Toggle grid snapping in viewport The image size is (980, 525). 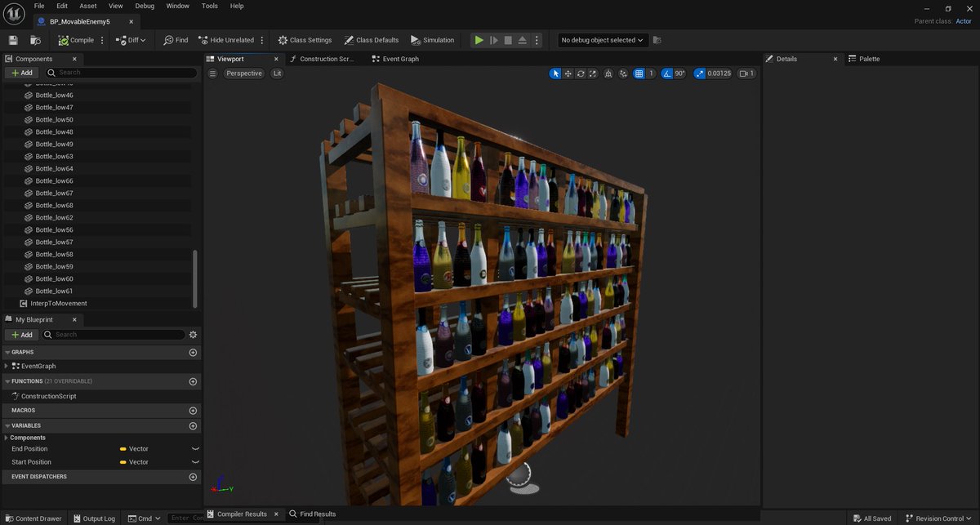pos(639,73)
